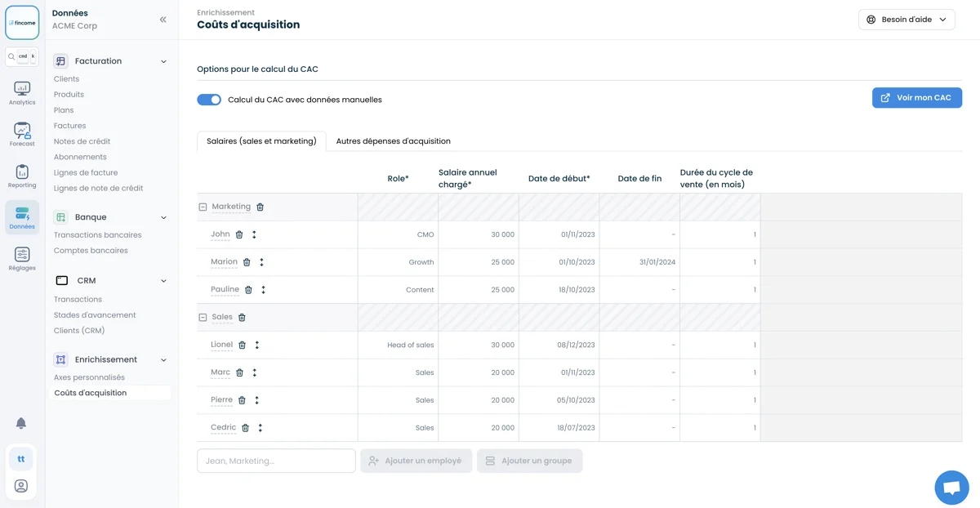
Task: Collapse the Marketing group rows
Action: click(203, 207)
